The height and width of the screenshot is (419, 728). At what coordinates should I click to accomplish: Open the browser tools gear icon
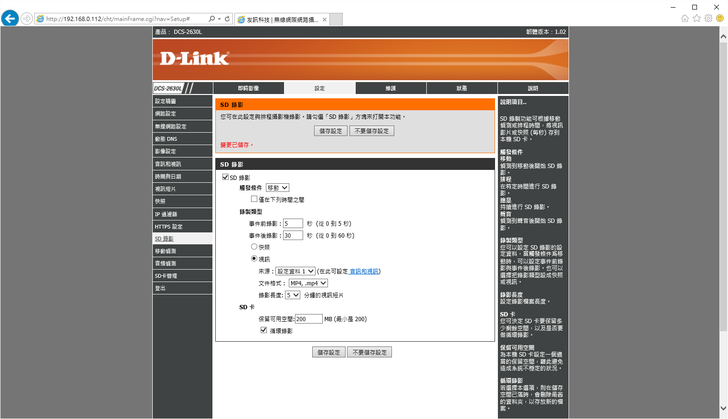coord(707,18)
